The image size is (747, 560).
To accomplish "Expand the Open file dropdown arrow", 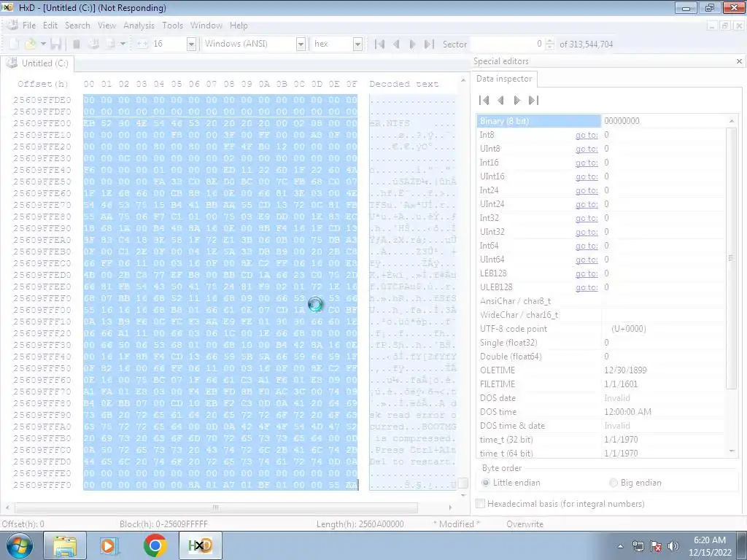I will pyautogui.click(x=43, y=44).
